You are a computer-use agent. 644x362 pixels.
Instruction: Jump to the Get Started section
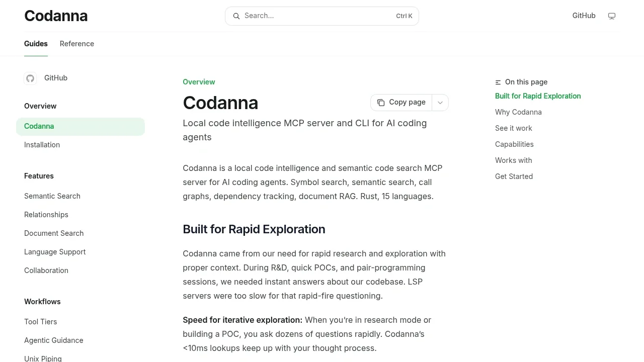pos(514,176)
